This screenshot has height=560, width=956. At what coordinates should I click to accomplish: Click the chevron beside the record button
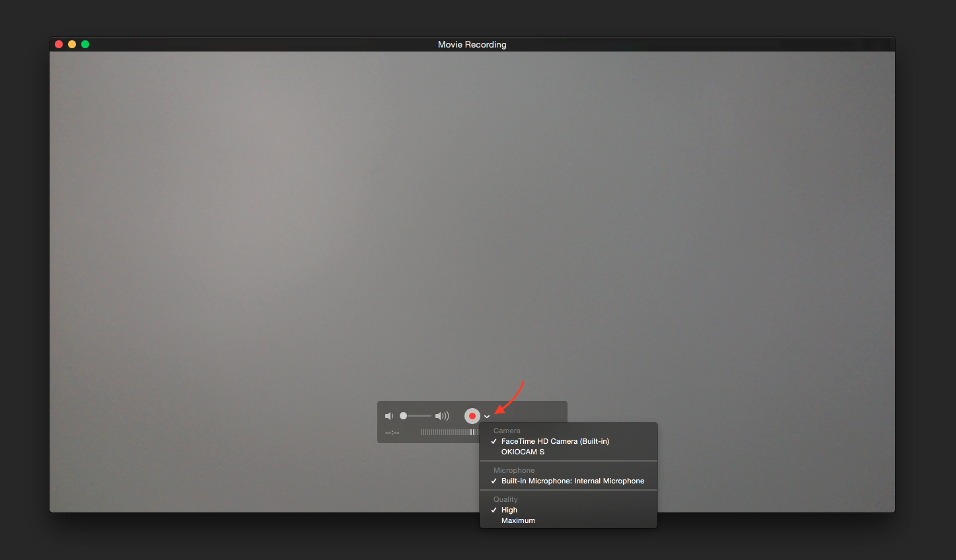(x=487, y=417)
